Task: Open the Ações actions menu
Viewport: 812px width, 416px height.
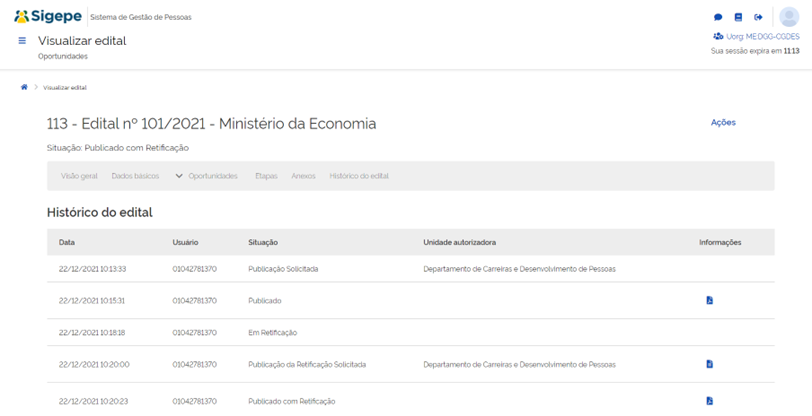Action: pyautogui.click(x=722, y=122)
